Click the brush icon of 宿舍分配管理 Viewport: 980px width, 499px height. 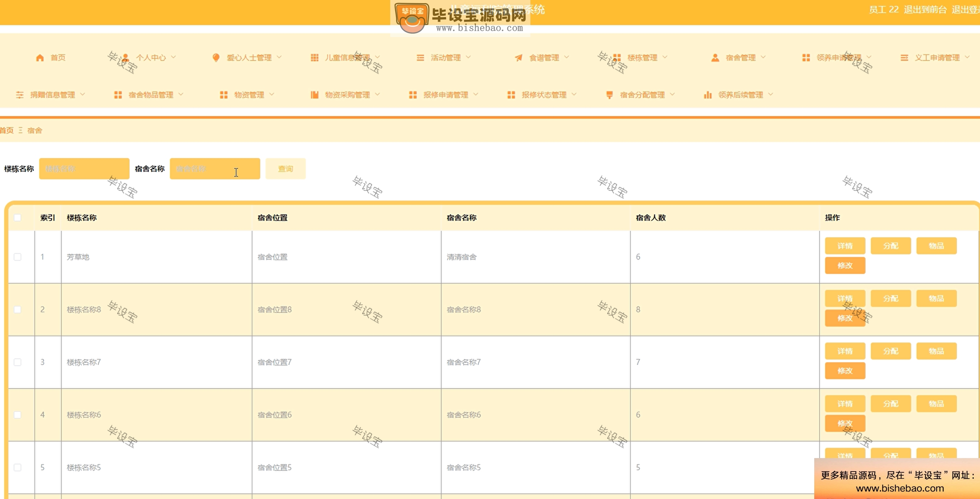[609, 95]
